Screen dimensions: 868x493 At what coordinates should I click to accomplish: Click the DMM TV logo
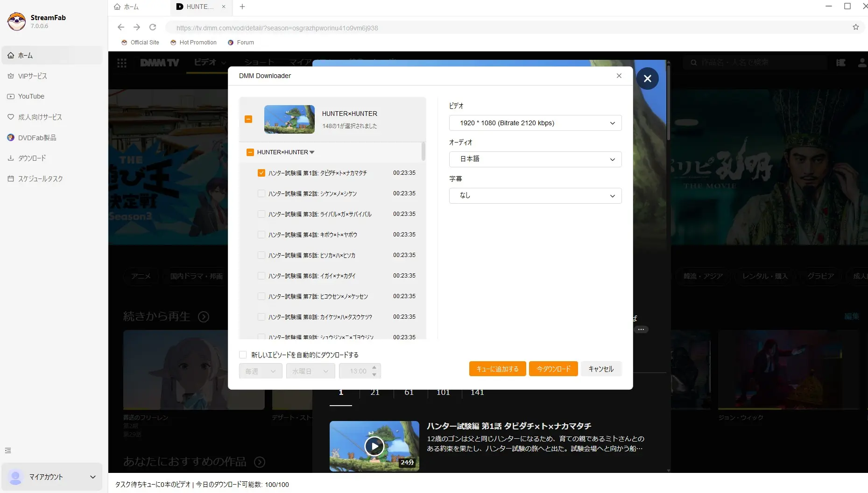click(x=160, y=63)
